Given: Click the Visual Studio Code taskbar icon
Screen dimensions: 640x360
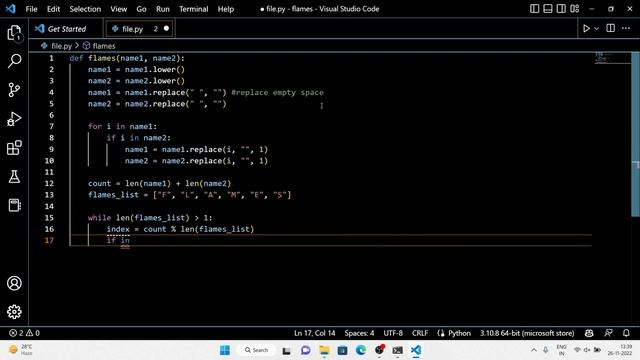Looking at the screenshot, I should (x=416, y=350).
